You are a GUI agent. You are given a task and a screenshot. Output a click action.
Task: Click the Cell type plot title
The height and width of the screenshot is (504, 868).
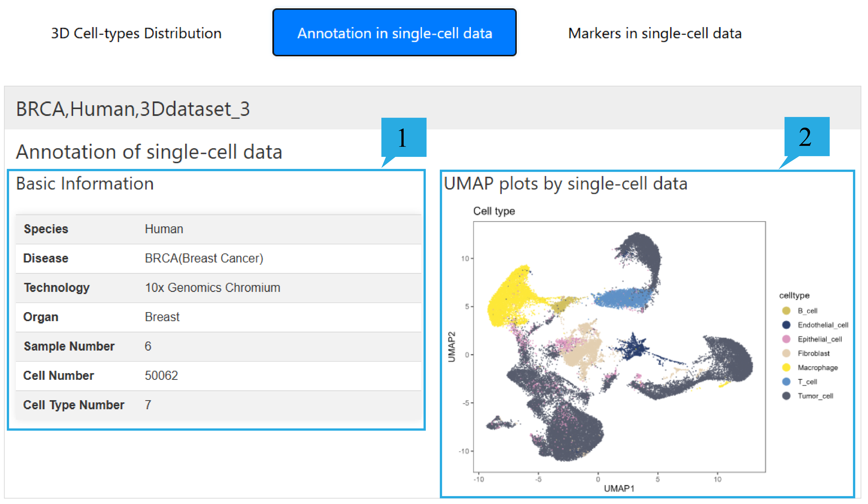(x=494, y=211)
